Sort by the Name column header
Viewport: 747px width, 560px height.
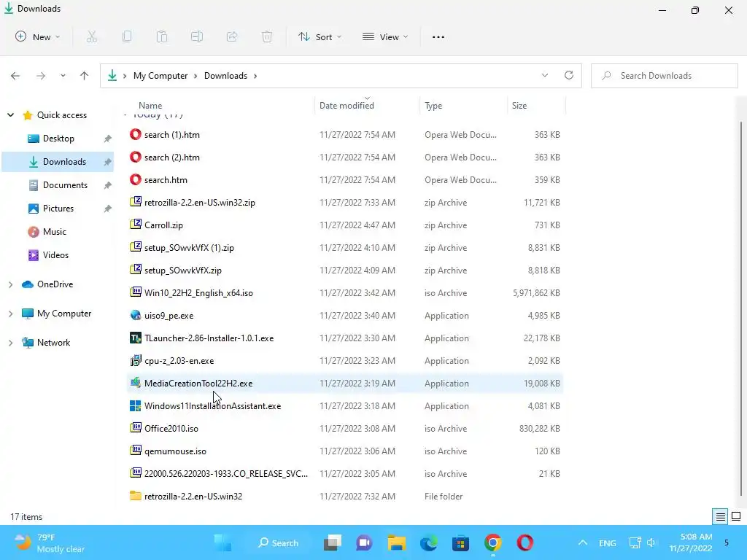[x=220, y=105]
